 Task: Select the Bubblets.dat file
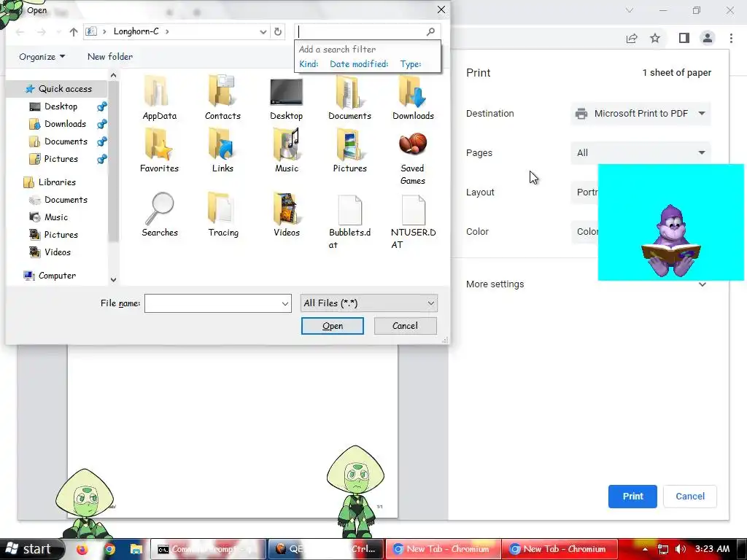[349, 222]
